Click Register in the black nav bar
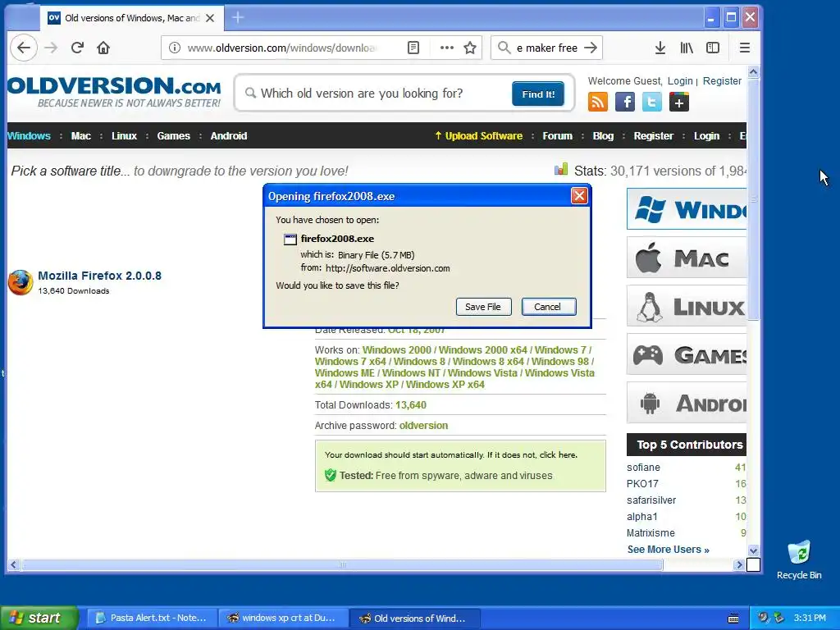 pos(653,135)
